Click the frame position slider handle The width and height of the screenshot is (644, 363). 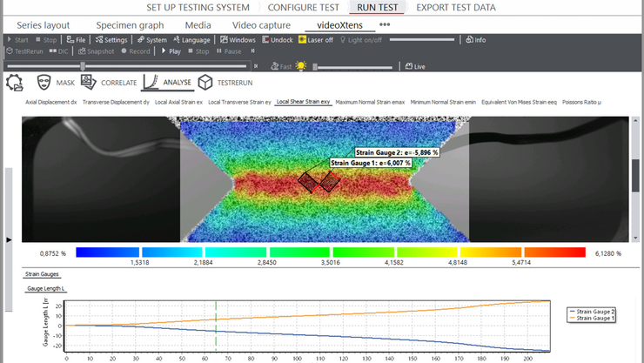[x=83, y=66]
